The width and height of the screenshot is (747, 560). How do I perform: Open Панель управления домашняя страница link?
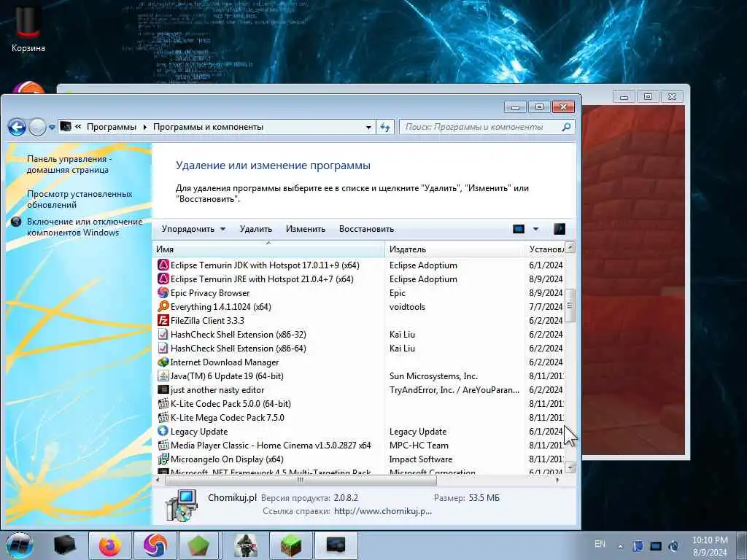coord(69,164)
